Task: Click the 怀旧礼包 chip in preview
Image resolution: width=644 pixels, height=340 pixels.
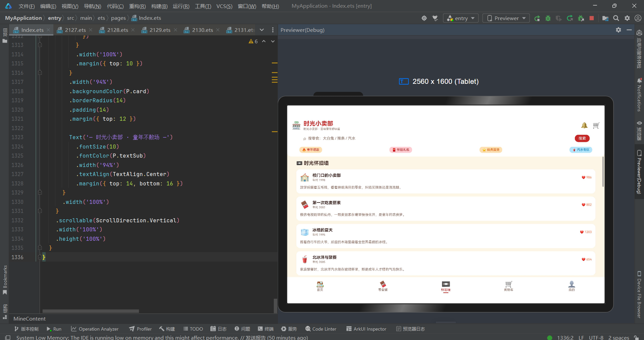Action: [x=401, y=150]
